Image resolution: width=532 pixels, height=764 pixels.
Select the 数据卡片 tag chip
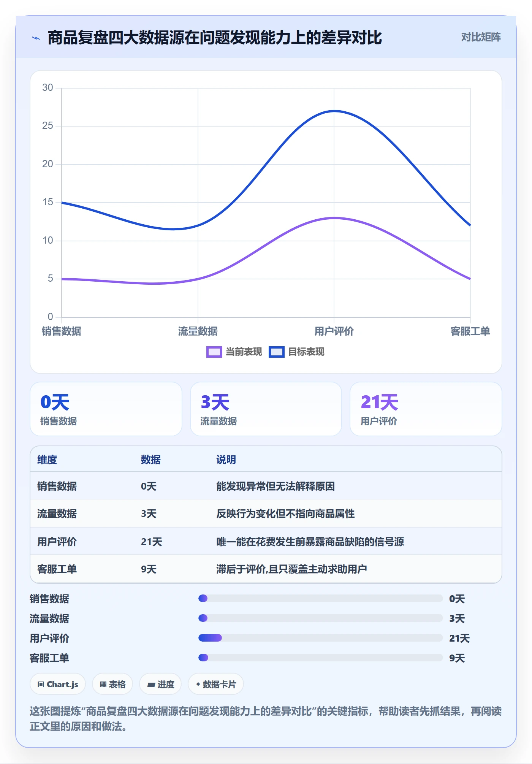(216, 684)
